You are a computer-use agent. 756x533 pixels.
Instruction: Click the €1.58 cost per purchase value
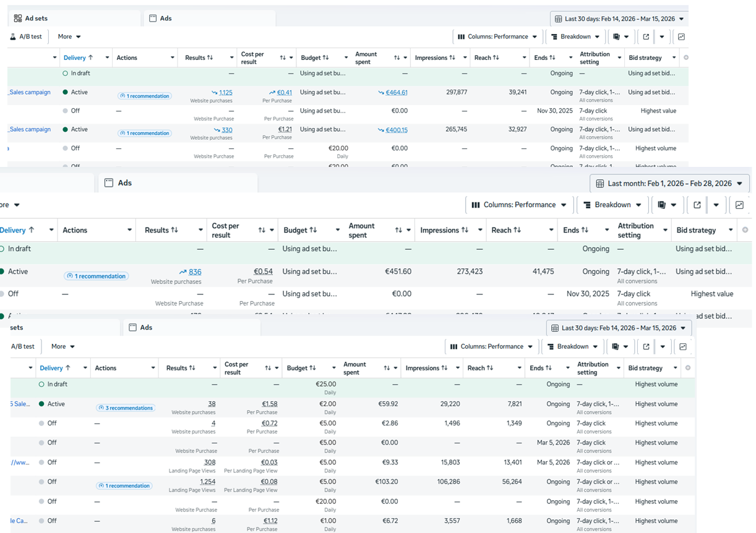pos(270,404)
